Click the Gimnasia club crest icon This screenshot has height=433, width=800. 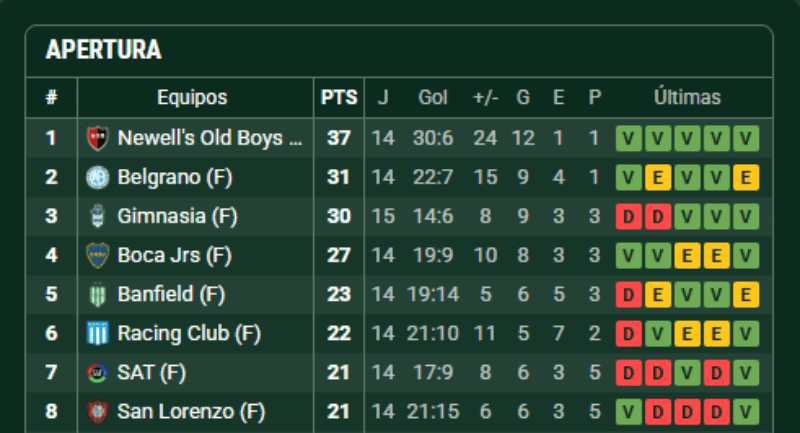pyautogui.click(x=97, y=216)
